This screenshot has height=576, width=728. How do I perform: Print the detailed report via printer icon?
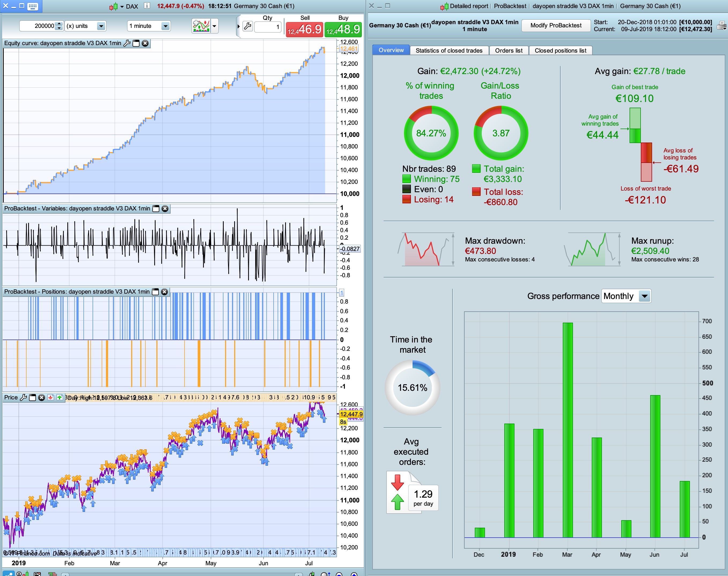click(721, 25)
